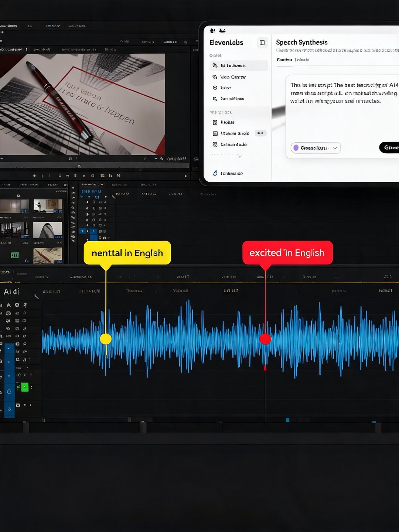399x532 pixels.
Task: Select the highlighted speech item in Elevenlabs sidebar
Action: [239, 65]
